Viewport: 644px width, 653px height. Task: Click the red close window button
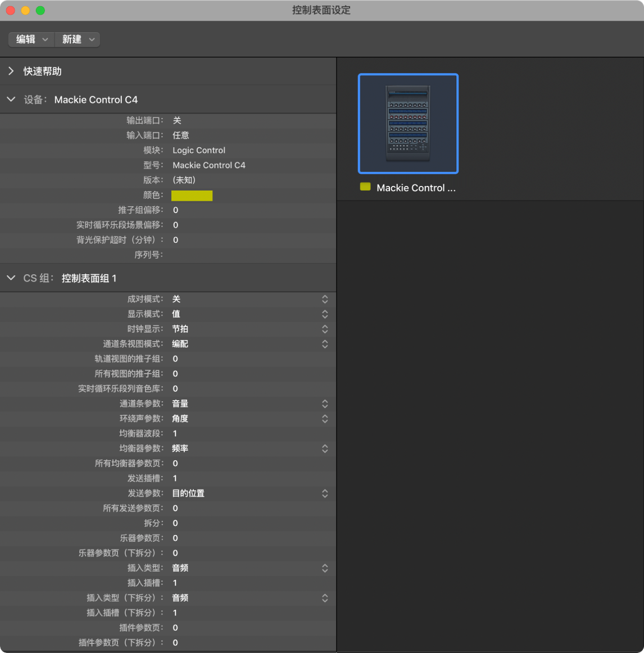click(11, 11)
